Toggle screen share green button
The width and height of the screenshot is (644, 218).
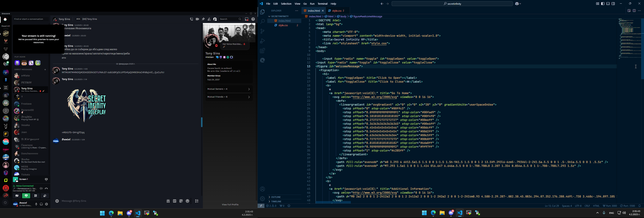click(26, 196)
